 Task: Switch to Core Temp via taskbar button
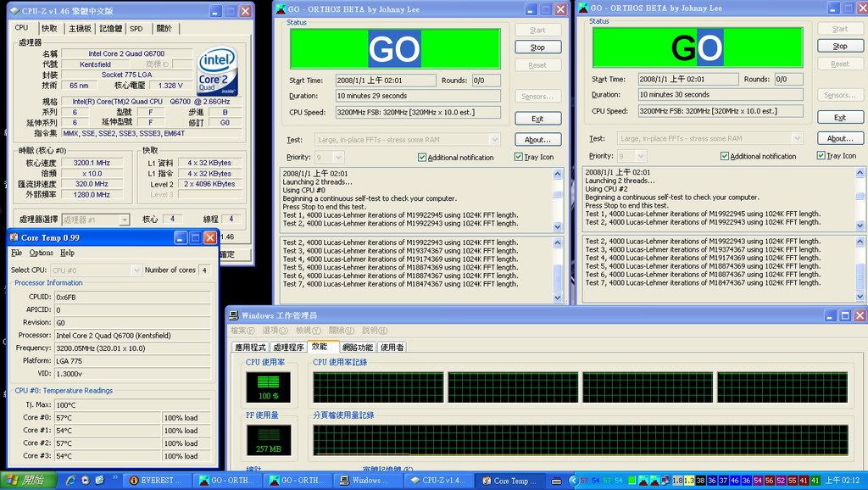coord(511,481)
